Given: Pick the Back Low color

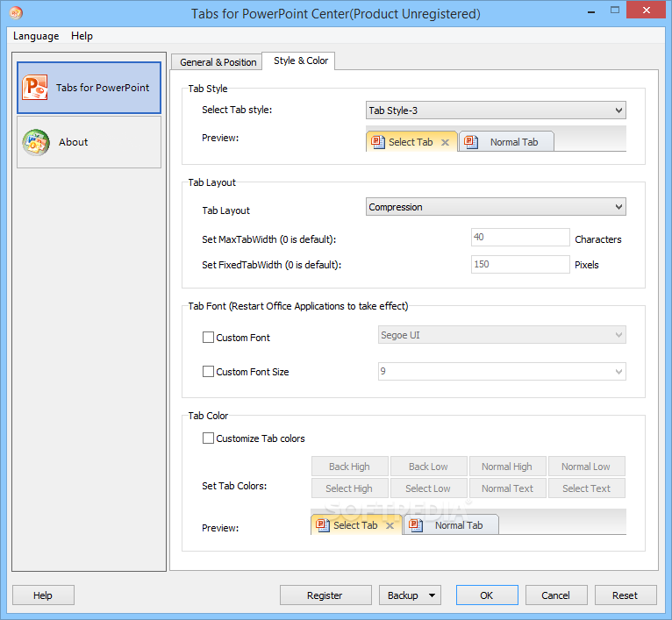Looking at the screenshot, I should (429, 467).
